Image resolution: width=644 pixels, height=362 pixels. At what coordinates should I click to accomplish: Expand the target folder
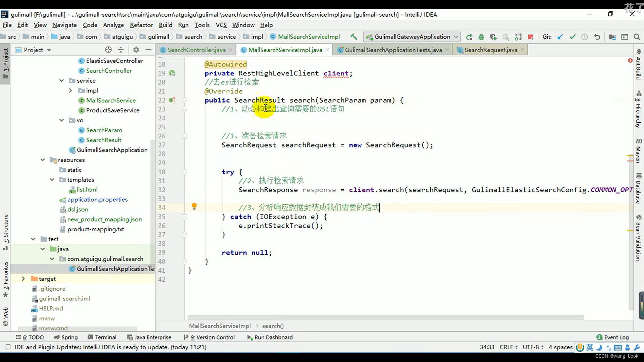coord(23,279)
